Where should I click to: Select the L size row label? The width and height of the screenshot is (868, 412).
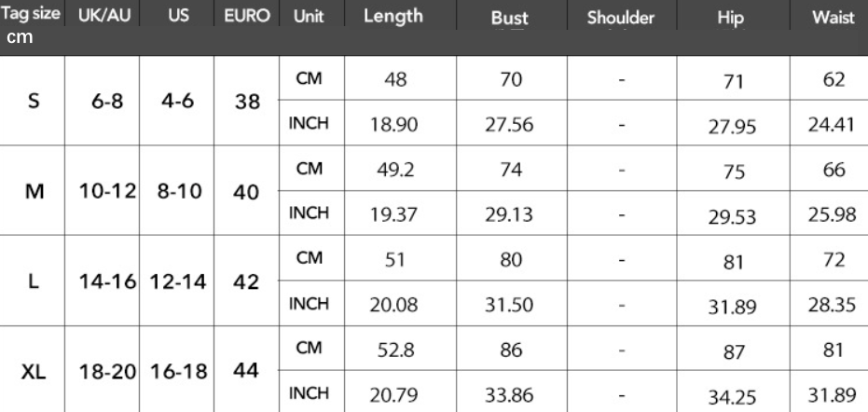33,281
